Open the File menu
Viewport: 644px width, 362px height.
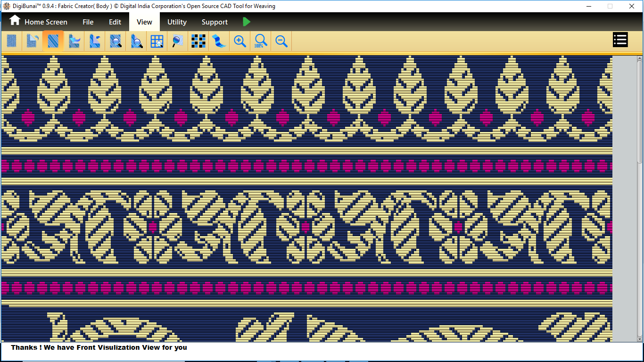click(88, 22)
